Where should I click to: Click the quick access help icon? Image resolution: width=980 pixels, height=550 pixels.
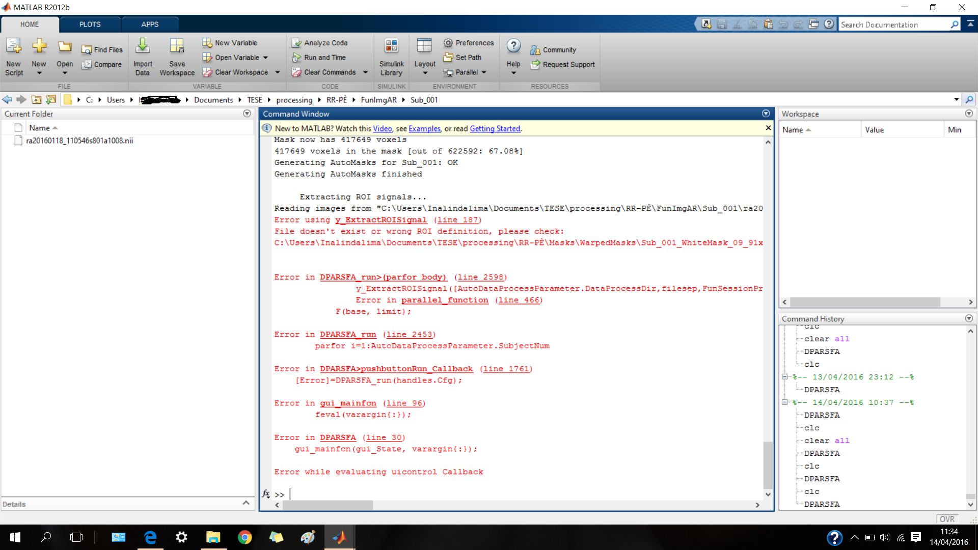click(829, 24)
